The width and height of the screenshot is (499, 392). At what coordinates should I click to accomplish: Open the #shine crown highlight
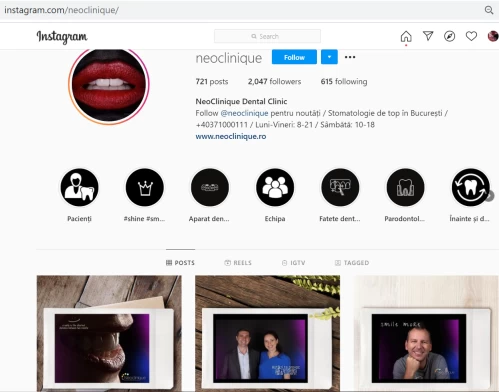pyautogui.click(x=145, y=187)
